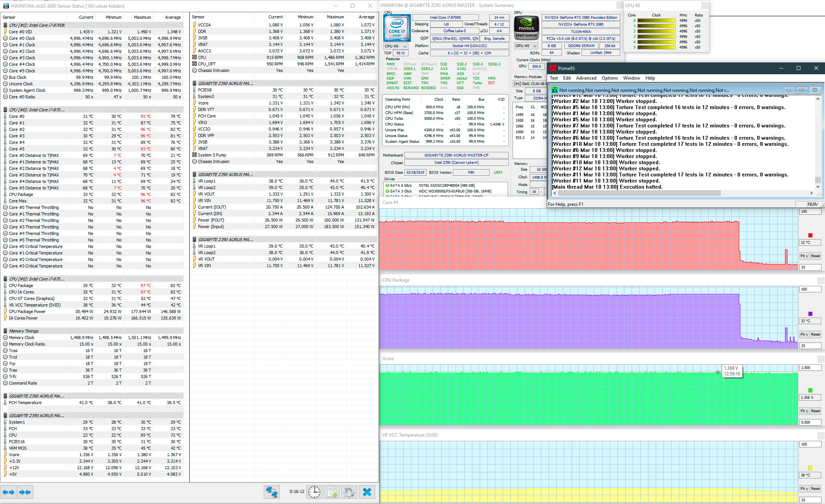Viewport: 825px width, 504px height.
Task: Open sensor settings gear icon
Action: pyautogui.click(x=349, y=492)
